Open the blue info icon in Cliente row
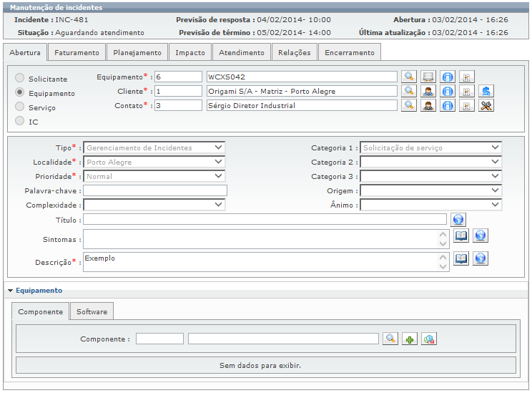This screenshot has height=393, width=532. coord(448,91)
